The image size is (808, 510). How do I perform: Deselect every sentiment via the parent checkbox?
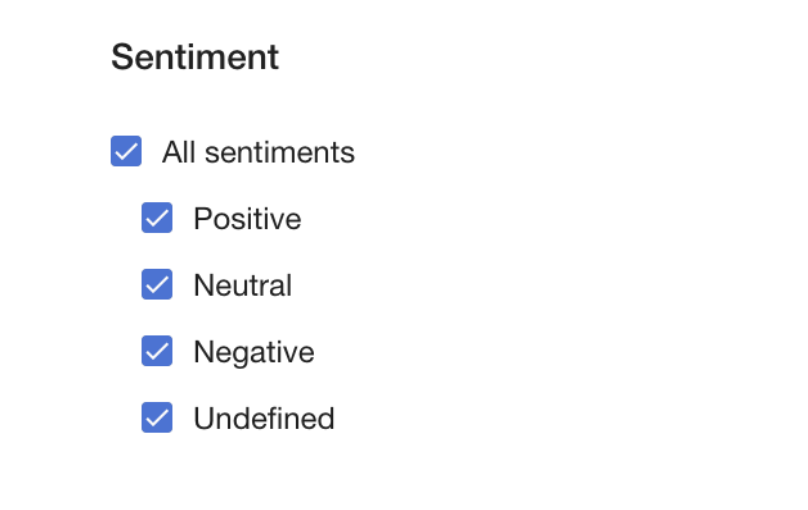[x=126, y=152]
